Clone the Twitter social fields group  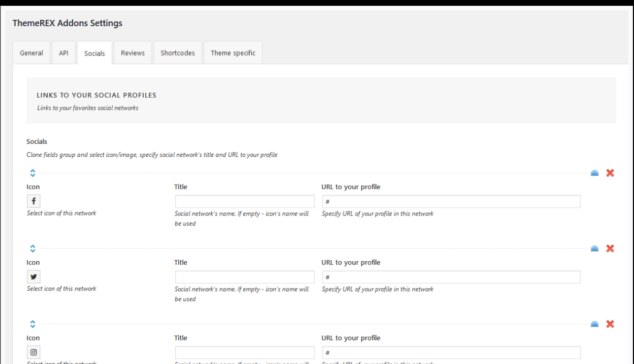click(595, 249)
